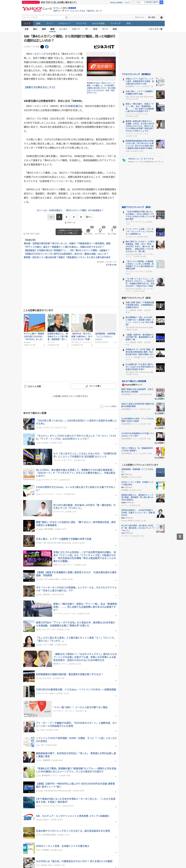This screenshot has height=868, width=186.
Task: Select the 速報 tab
Action: tap(38, 24)
